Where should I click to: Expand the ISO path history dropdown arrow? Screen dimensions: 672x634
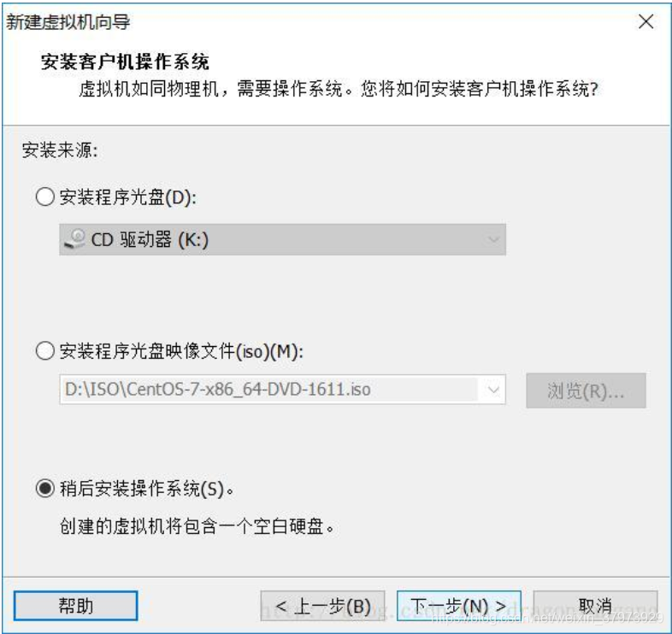click(493, 390)
